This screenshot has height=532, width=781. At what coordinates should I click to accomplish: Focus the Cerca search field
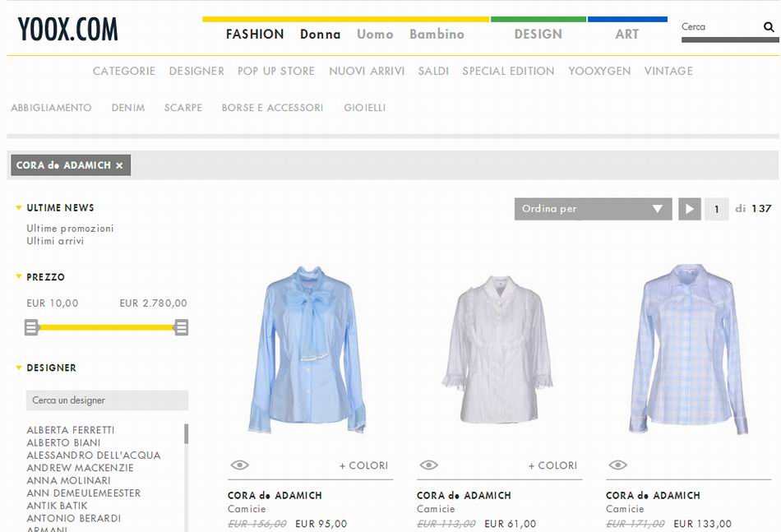tap(721, 27)
